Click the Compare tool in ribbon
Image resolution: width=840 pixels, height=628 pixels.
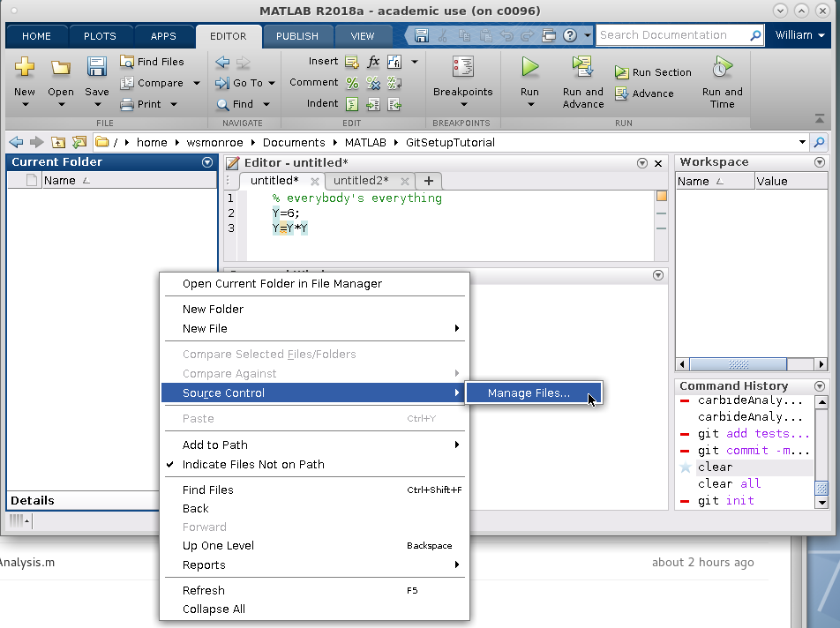[x=152, y=83]
